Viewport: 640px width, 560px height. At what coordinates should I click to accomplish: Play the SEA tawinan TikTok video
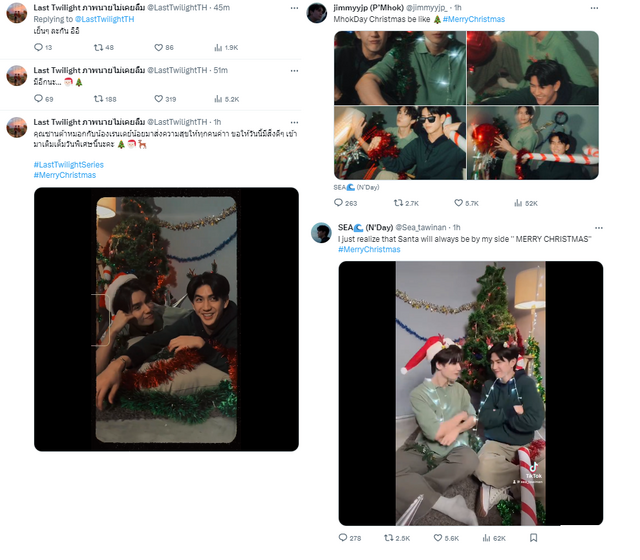click(471, 393)
